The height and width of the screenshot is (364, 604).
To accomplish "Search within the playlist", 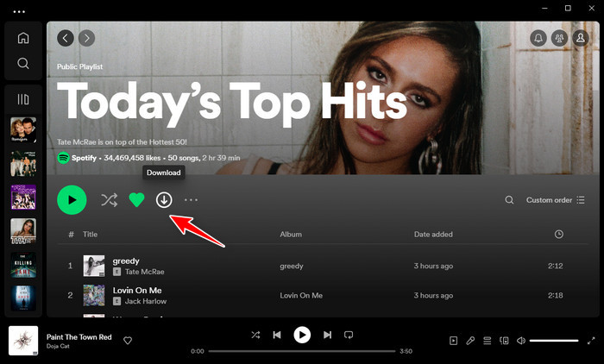I will [x=509, y=200].
